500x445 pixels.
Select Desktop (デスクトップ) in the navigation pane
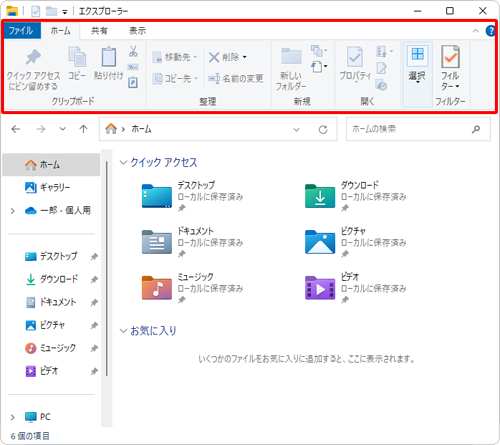(x=51, y=256)
